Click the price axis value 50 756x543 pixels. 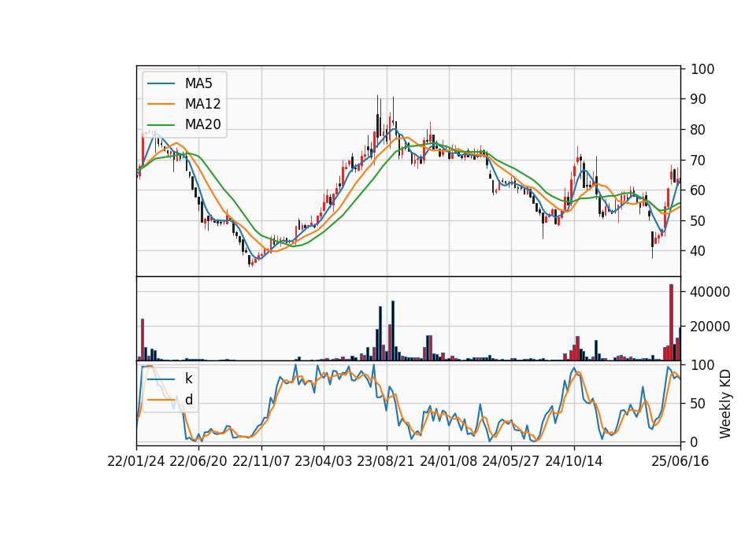[x=699, y=220]
